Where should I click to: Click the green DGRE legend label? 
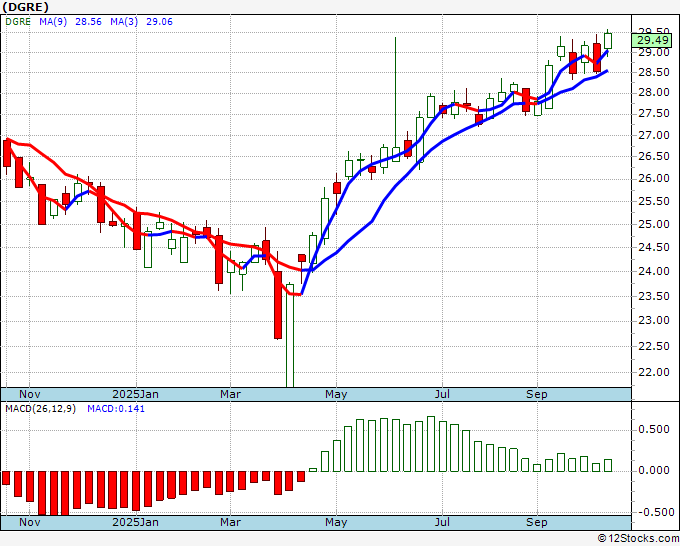[18, 22]
